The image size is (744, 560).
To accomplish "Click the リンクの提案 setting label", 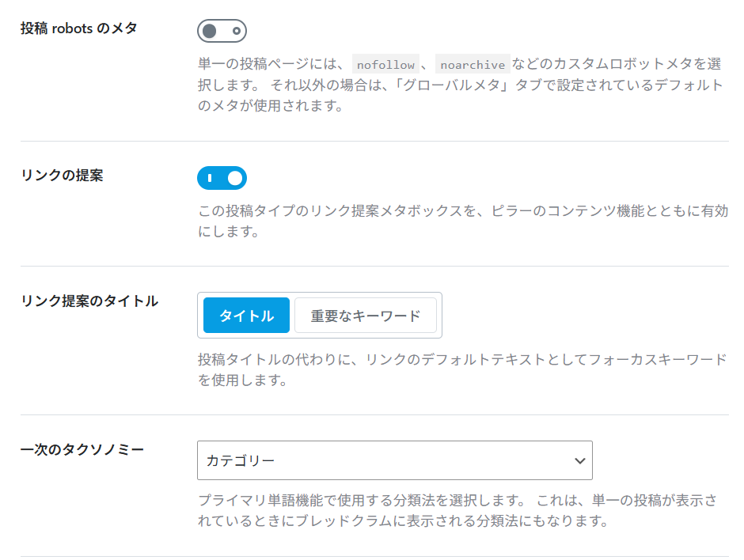I will tap(62, 176).
